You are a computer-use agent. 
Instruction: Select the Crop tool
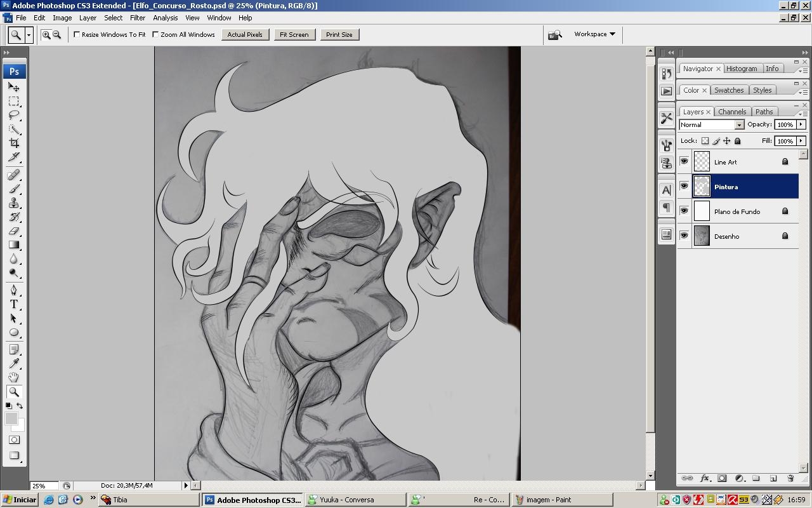[x=14, y=144]
